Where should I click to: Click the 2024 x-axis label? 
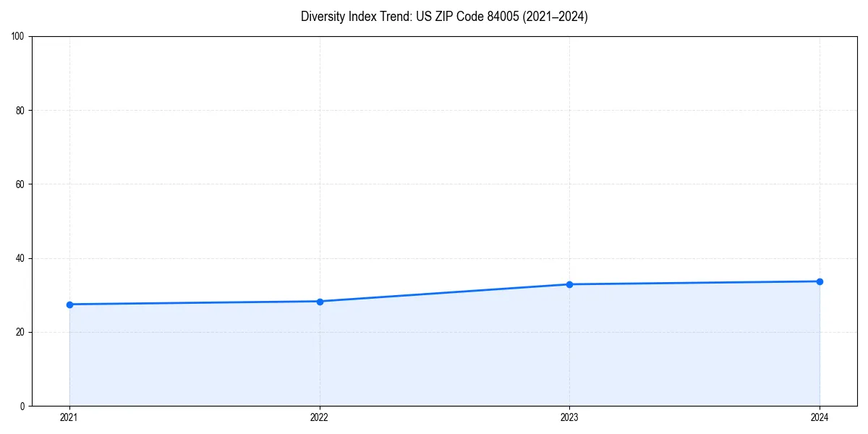pos(820,417)
